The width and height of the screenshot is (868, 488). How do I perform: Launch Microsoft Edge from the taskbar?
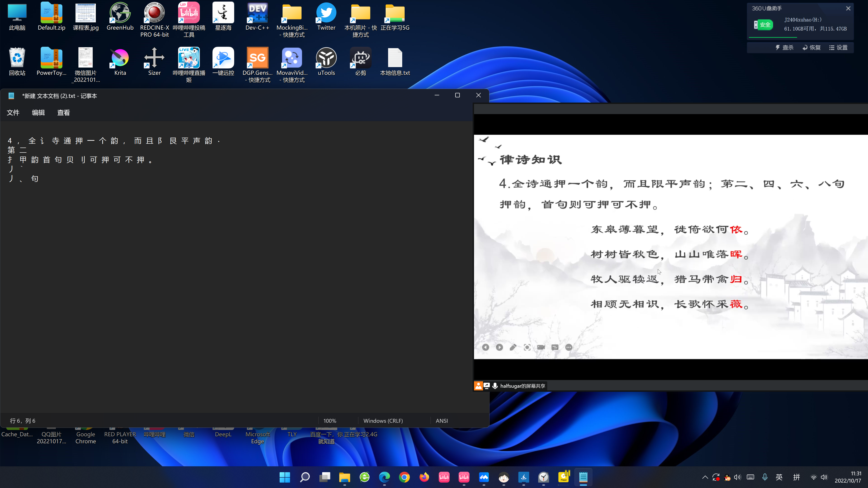click(x=384, y=477)
